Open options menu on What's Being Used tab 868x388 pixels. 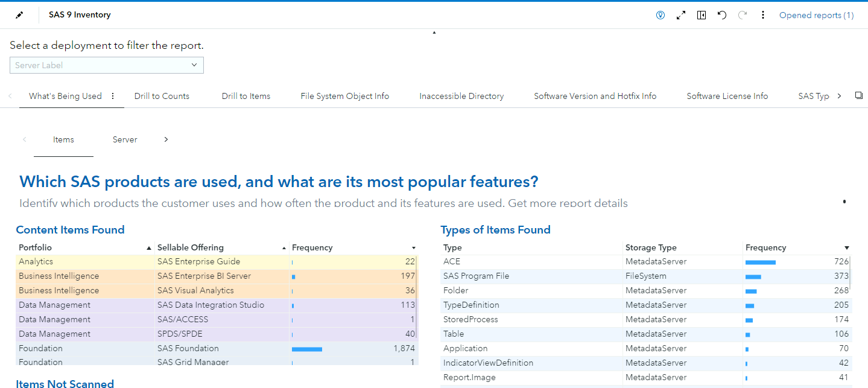113,96
